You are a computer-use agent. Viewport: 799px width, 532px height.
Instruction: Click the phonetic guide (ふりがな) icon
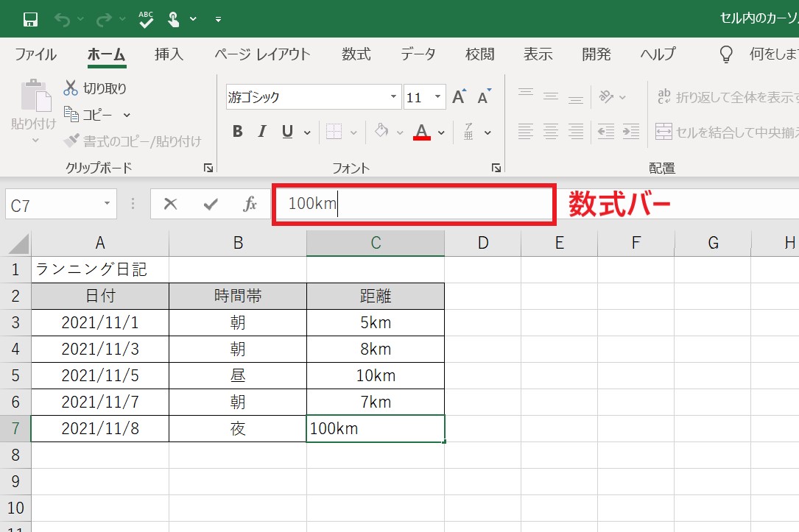[x=468, y=132]
